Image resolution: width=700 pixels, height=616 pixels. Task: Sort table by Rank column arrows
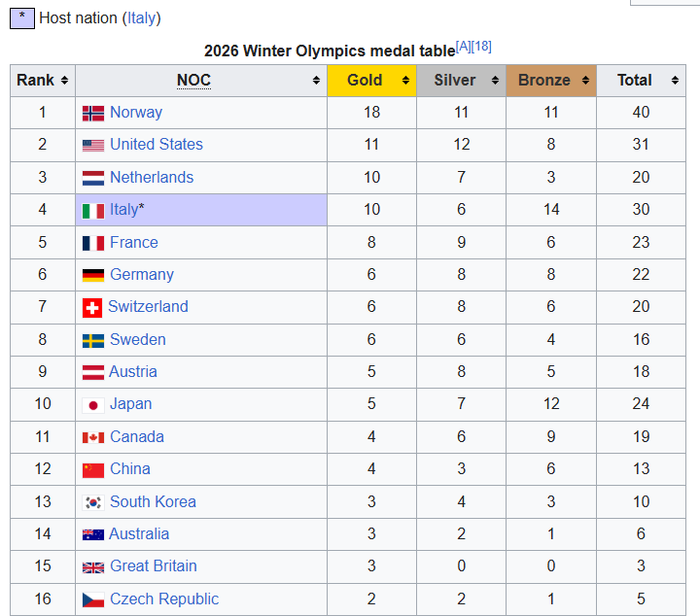coord(64,81)
